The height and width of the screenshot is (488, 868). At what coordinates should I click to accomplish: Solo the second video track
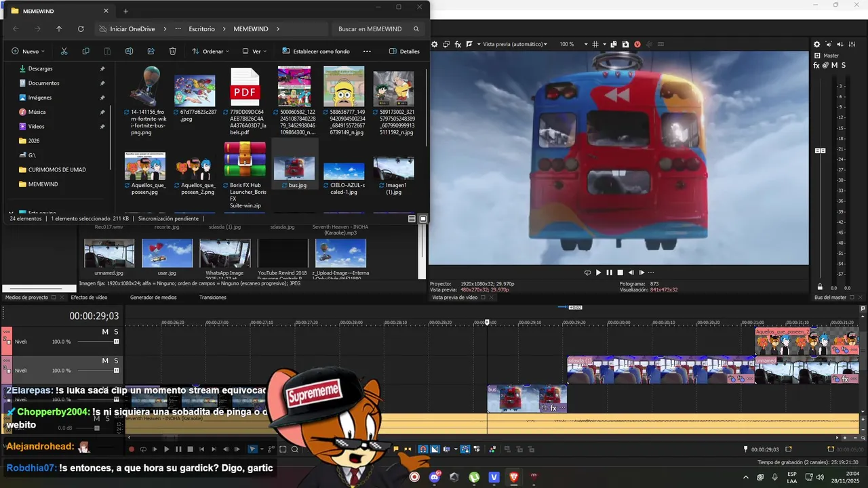click(116, 361)
